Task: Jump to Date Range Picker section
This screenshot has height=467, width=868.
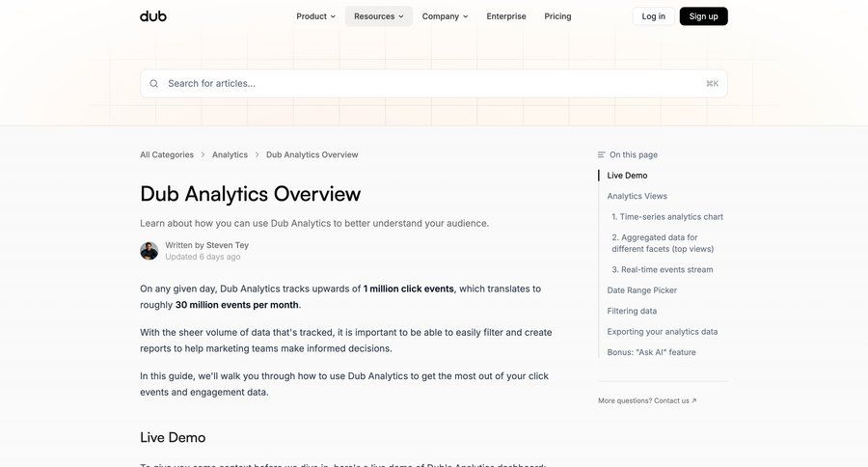Action: click(641, 290)
